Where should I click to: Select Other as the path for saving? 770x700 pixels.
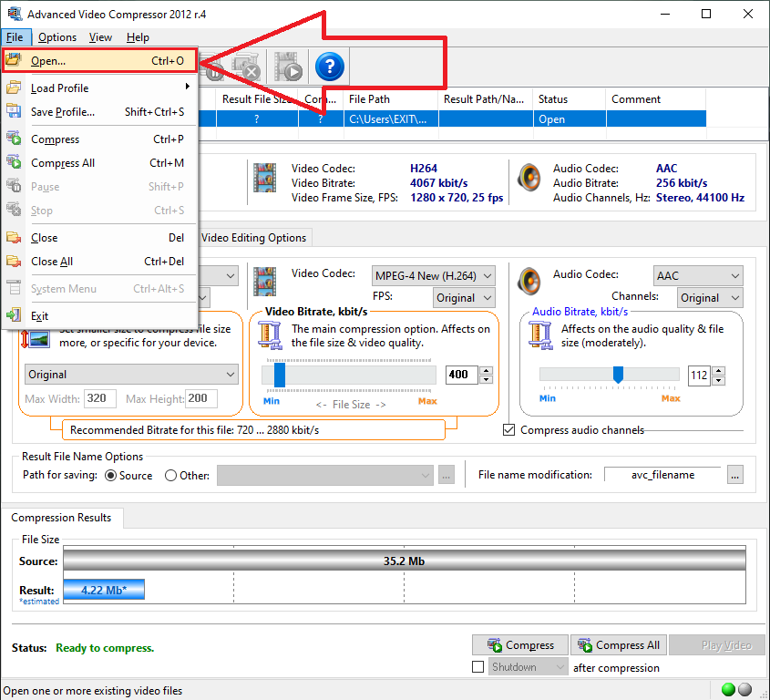point(171,476)
